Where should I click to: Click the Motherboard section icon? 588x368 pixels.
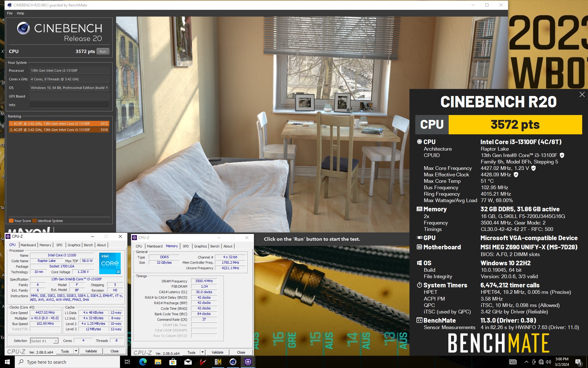point(419,247)
